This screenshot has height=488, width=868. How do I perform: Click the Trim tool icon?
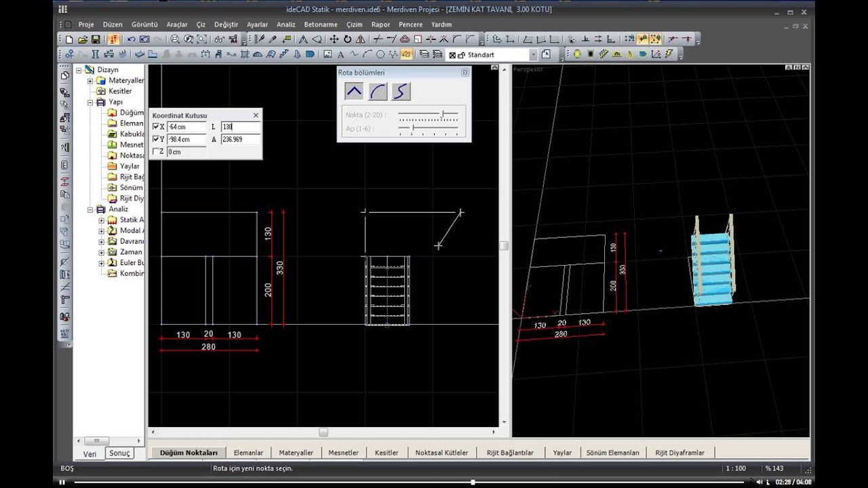(378, 39)
